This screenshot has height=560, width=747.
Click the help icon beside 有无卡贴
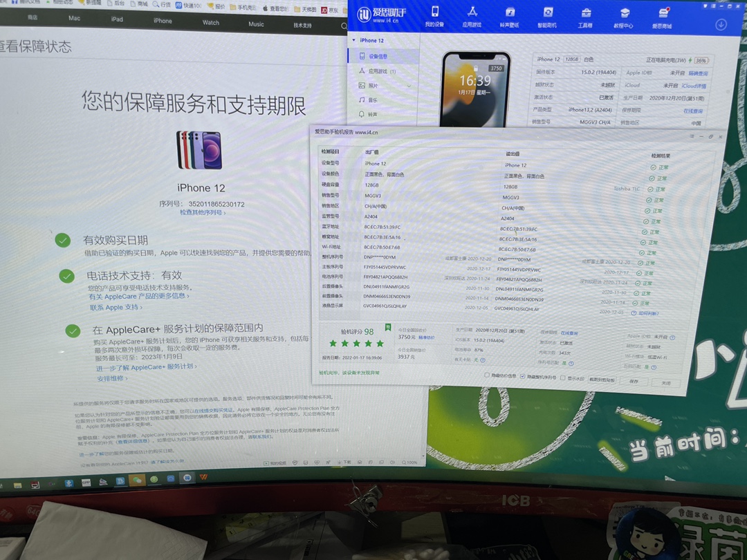click(483, 360)
